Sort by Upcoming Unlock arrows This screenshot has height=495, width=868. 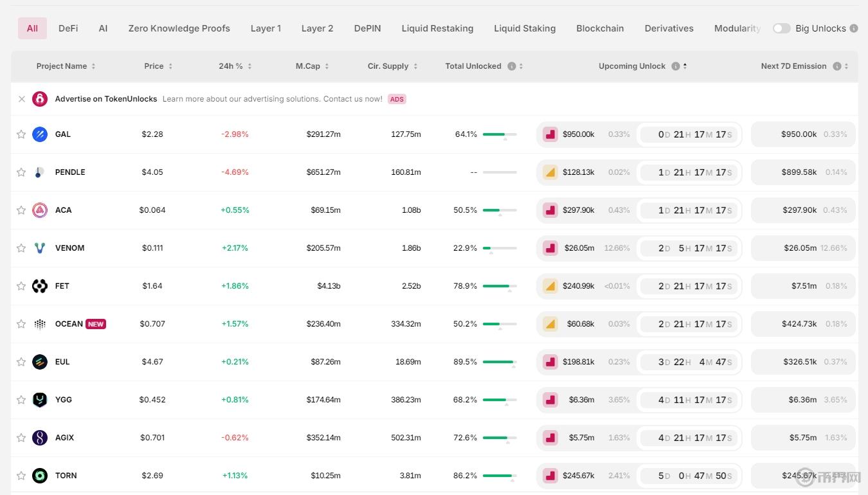point(685,66)
